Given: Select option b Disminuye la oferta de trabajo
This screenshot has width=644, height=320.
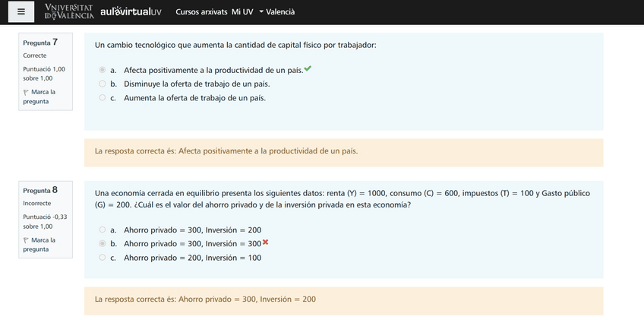Looking at the screenshot, I should (x=103, y=84).
